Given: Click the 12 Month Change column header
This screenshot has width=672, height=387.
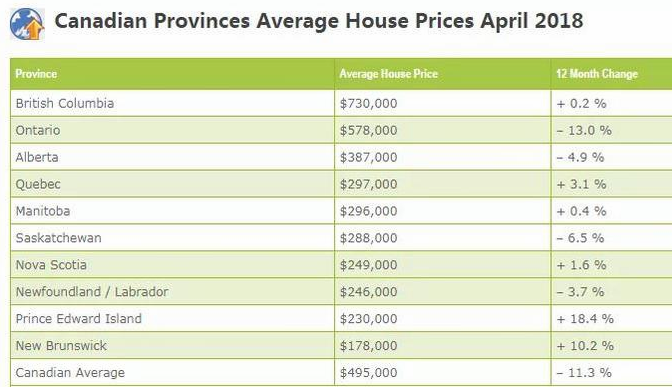Looking at the screenshot, I should coord(597,74).
